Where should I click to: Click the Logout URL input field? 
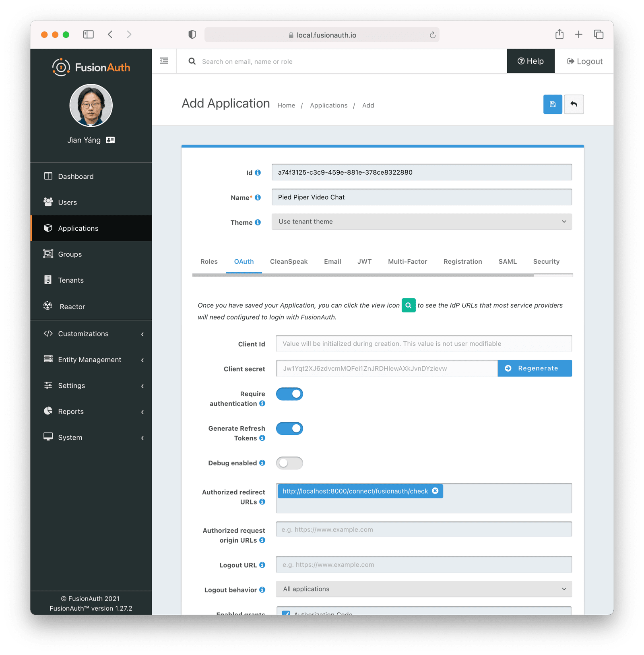[x=424, y=564]
